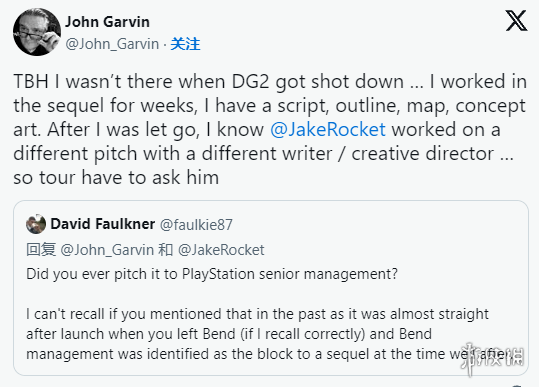The height and width of the screenshot is (387, 539).
Task: Visit the @John_Garvin handle under the name
Action: (x=112, y=44)
